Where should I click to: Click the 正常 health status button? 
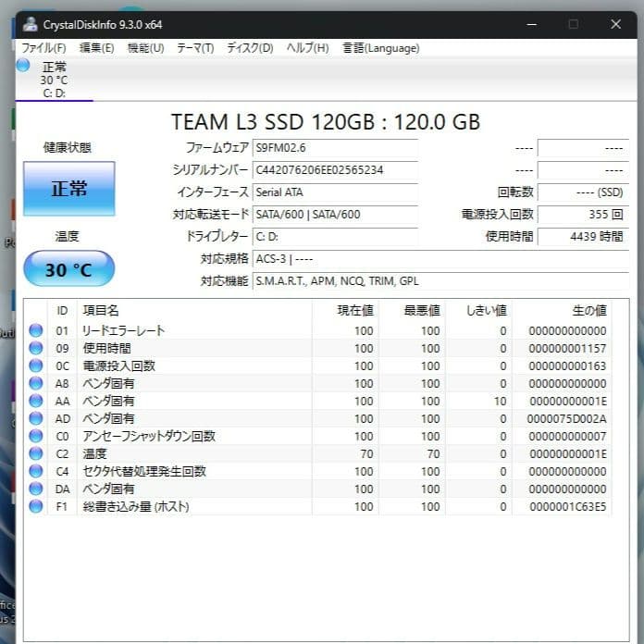[69, 189]
